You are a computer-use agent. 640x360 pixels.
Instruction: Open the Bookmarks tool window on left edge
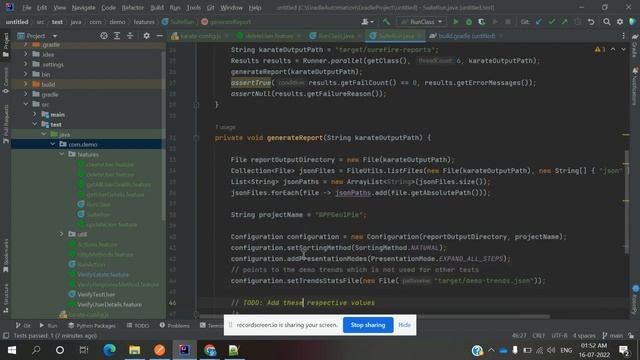[5, 255]
